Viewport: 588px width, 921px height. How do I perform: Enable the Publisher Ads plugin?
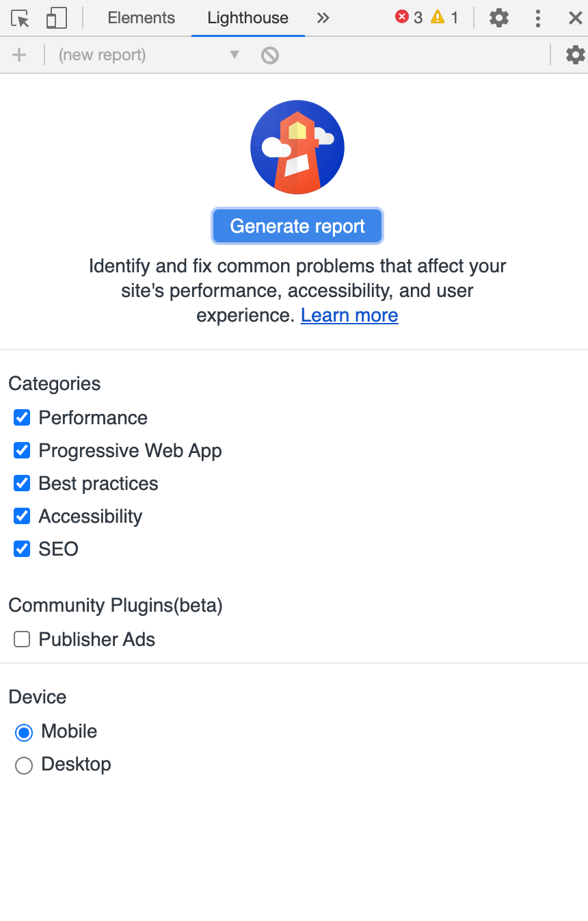pyautogui.click(x=23, y=639)
